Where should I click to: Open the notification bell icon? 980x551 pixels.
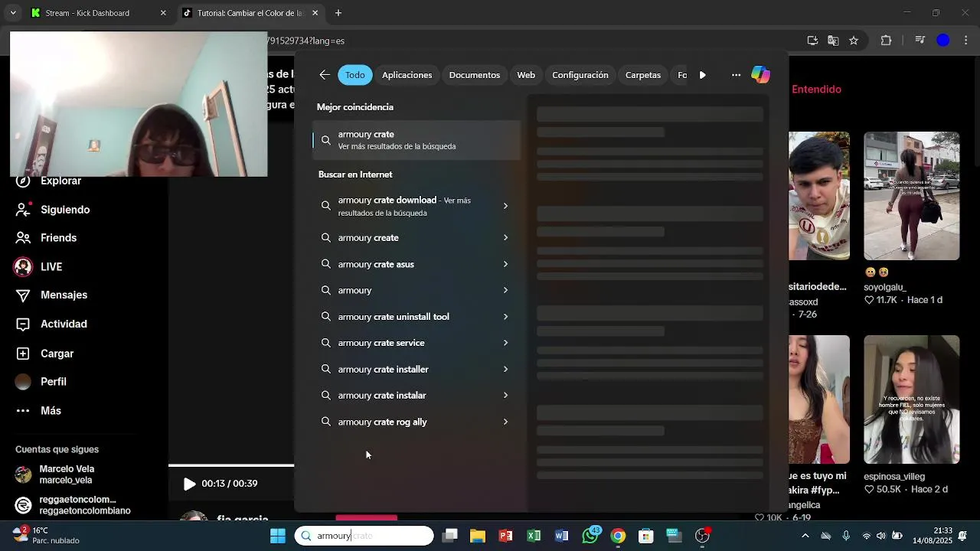(963, 536)
